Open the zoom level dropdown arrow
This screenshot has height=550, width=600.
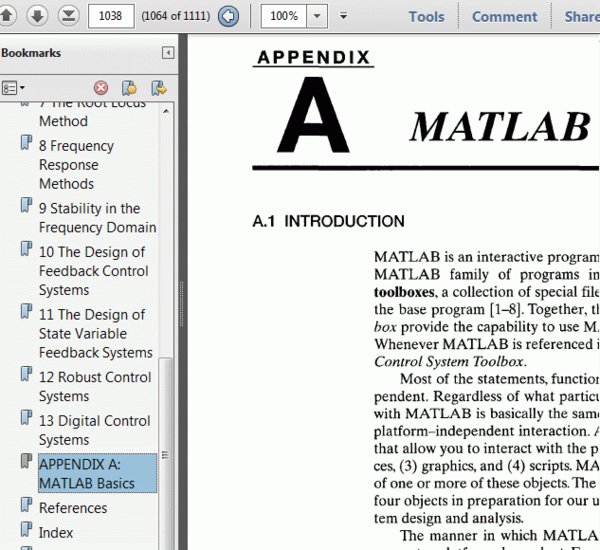tap(317, 16)
